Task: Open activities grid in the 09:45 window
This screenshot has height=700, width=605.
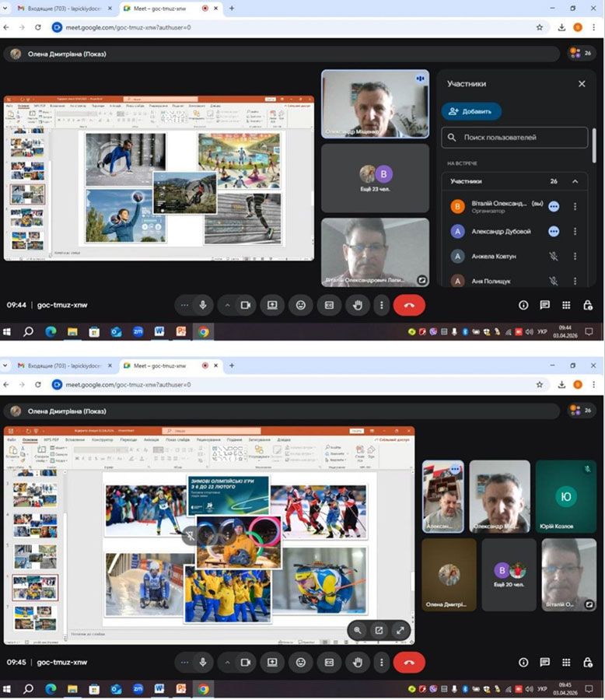Action: (566, 662)
